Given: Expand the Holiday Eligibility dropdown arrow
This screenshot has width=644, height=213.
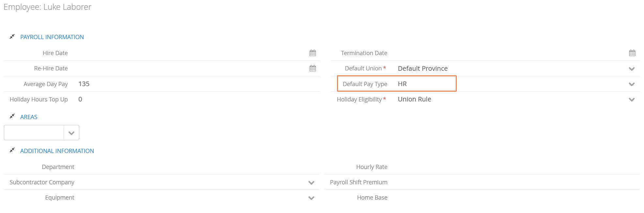Looking at the screenshot, I should tap(632, 99).
